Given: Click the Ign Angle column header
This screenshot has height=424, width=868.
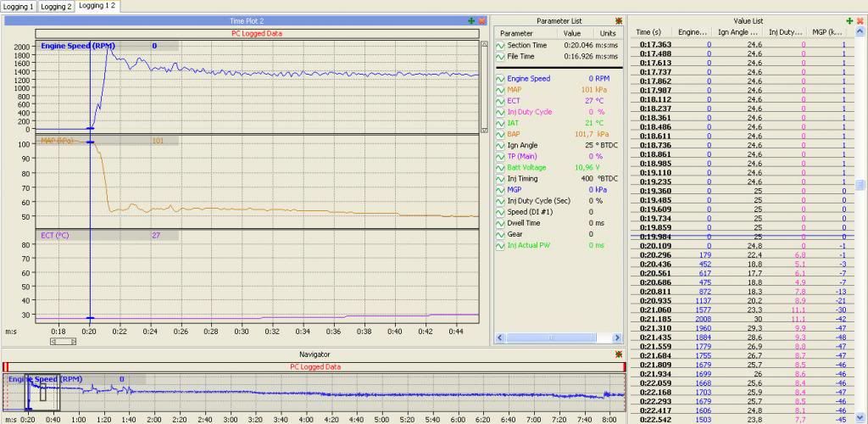Looking at the screenshot, I should (x=737, y=32).
